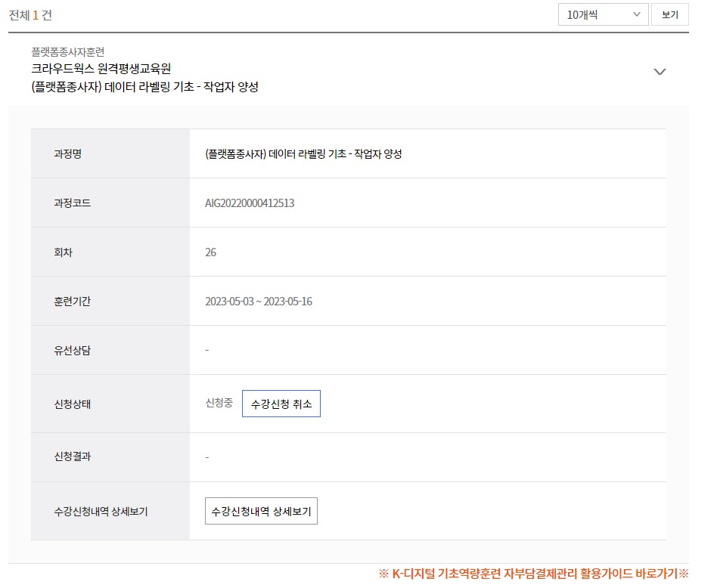Image resolution: width=711 pixels, height=588 pixels.
Task: Select the 과정명 row label
Action: pyautogui.click(x=67, y=154)
